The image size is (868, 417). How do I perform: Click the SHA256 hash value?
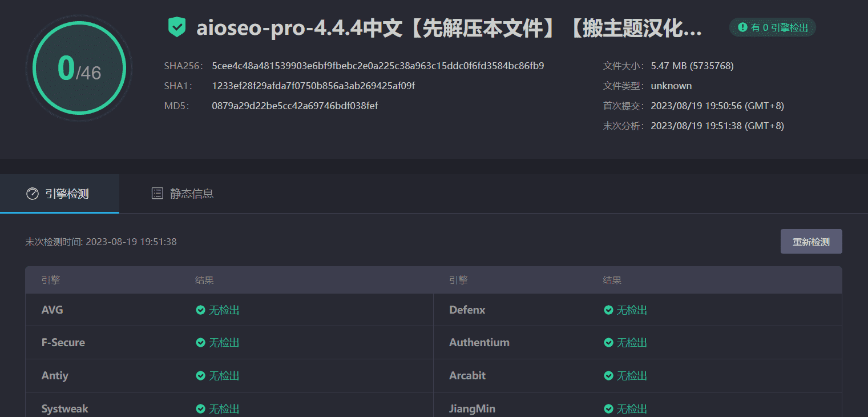coord(378,66)
